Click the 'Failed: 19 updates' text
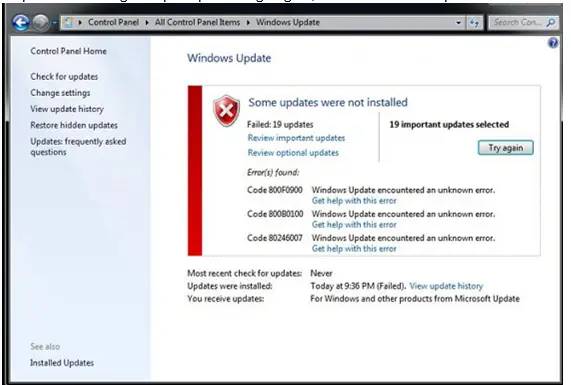Viewport: 571px width, 385px height. 280,125
